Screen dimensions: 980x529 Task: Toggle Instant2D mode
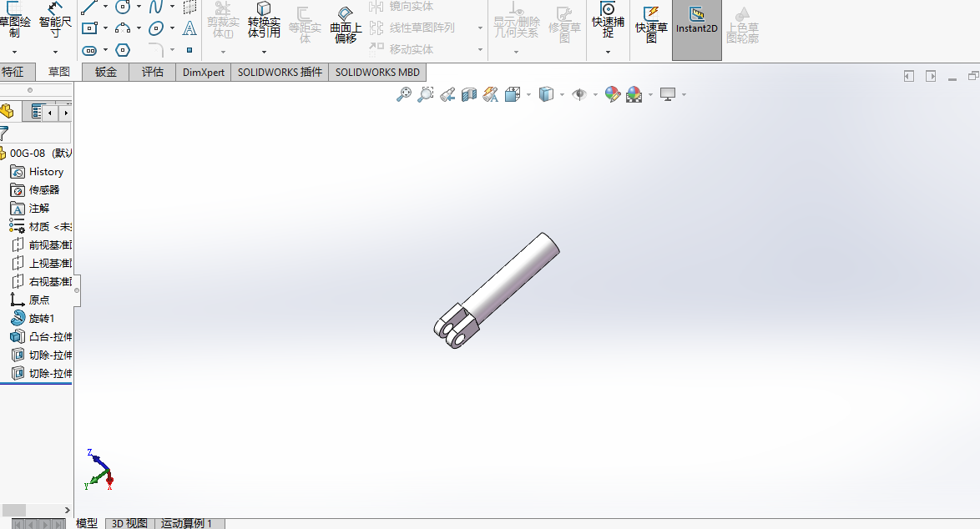(x=697, y=29)
